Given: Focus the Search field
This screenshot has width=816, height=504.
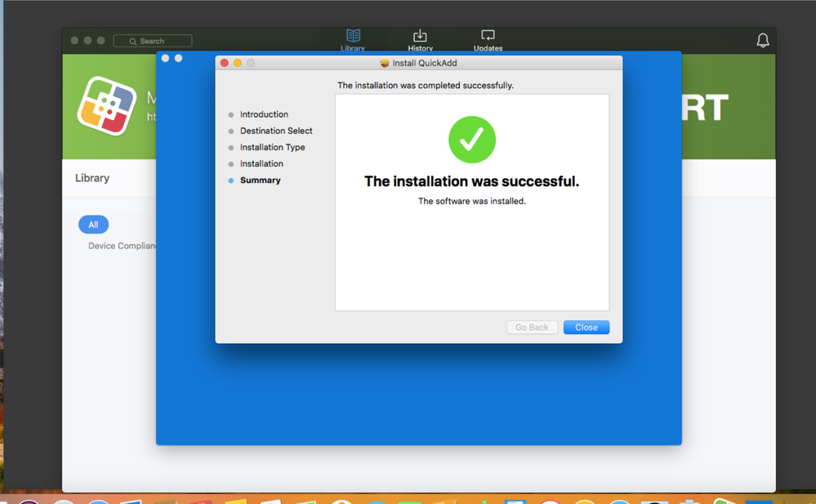Looking at the screenshot, I should point(153,41).
